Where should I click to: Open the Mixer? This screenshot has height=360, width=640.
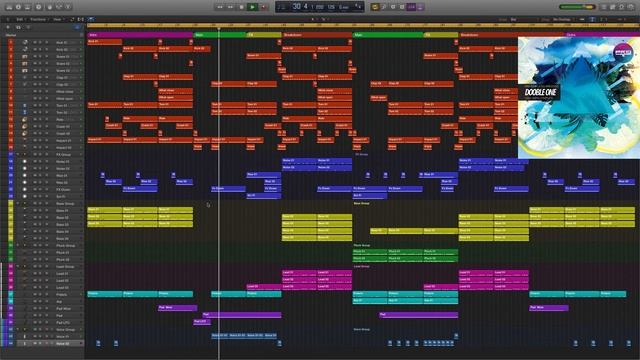tap(59, 7)
